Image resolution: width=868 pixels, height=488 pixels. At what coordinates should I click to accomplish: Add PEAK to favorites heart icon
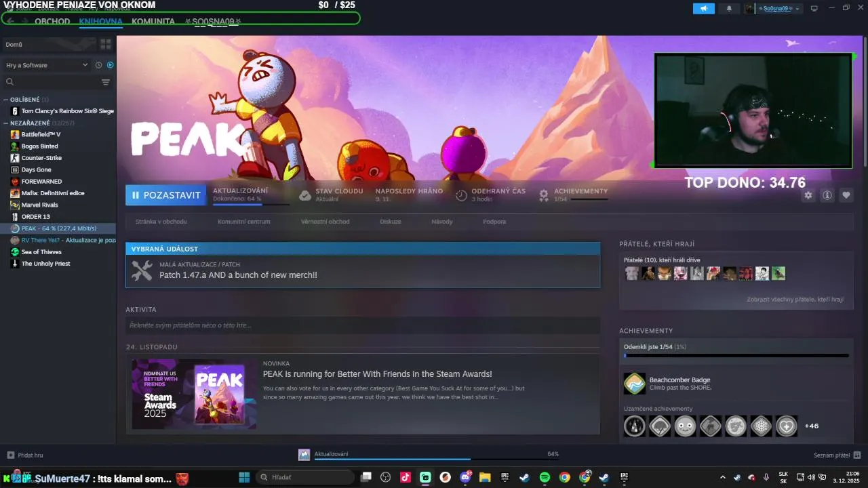pos(846,195)
